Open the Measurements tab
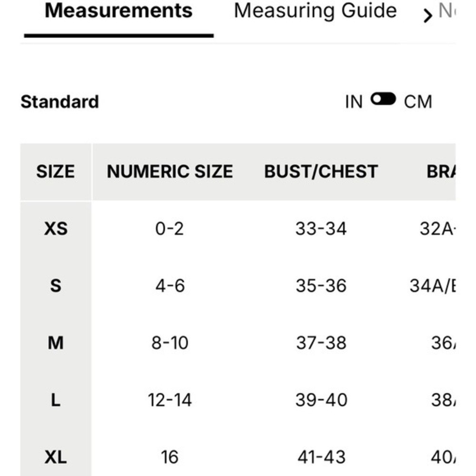The image size is (476, 476). pyautogui.click(x=119, y=11)
